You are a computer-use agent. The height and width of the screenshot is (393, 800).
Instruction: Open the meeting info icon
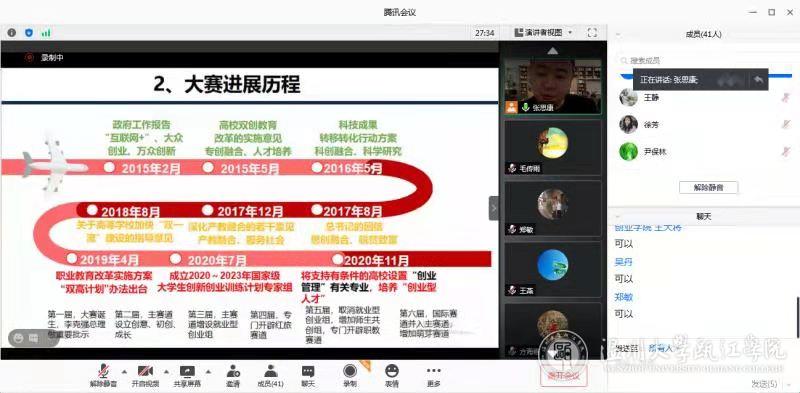coord(11,33)
